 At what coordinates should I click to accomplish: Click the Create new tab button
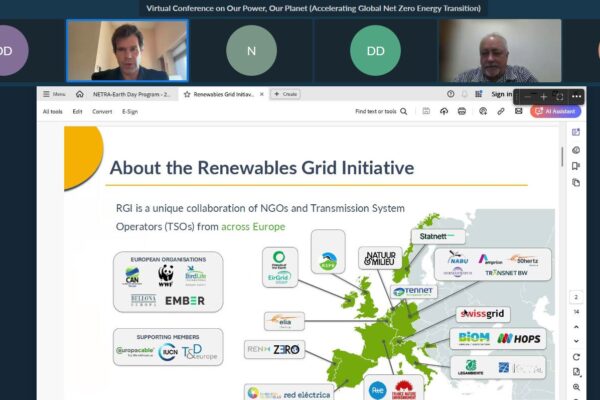285,94
